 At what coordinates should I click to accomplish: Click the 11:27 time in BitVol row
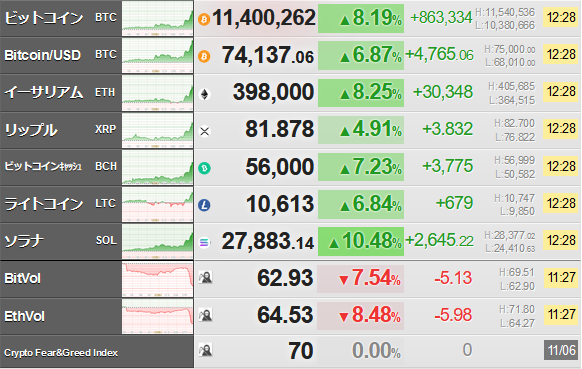[x=561, y=277]
